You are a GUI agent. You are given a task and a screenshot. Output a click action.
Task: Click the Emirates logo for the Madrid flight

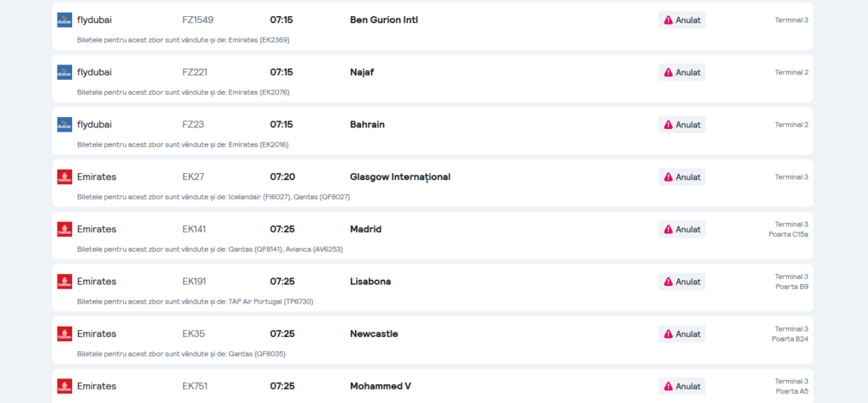[64, 229]
